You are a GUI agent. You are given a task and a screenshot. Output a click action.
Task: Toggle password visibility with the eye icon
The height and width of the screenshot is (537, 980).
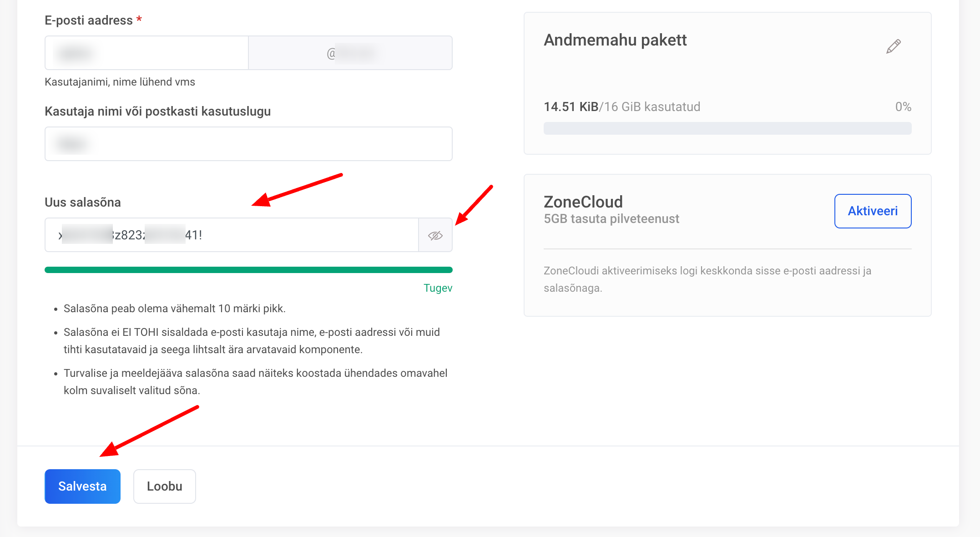coord(435,235)
